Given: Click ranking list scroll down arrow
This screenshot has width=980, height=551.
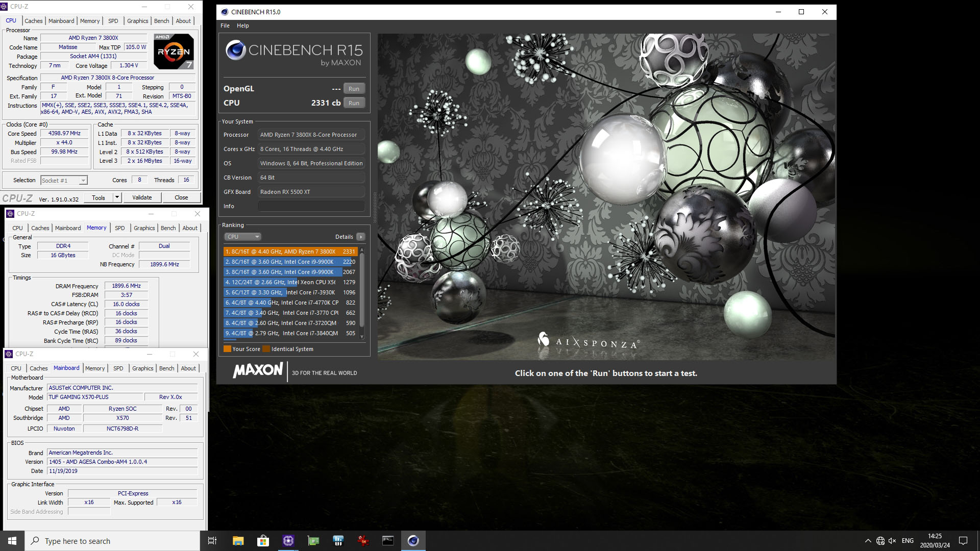Looking at the screenshot, I should click(x=362, y=337).
